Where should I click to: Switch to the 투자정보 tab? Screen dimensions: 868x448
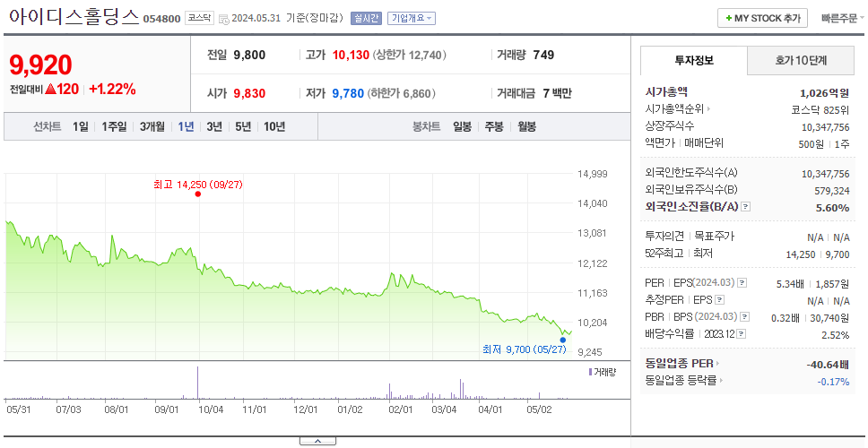[694, 60]
